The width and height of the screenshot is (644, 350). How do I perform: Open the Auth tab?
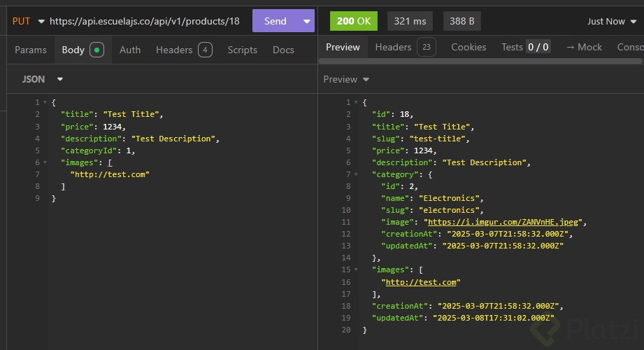[x=130, y=50]
